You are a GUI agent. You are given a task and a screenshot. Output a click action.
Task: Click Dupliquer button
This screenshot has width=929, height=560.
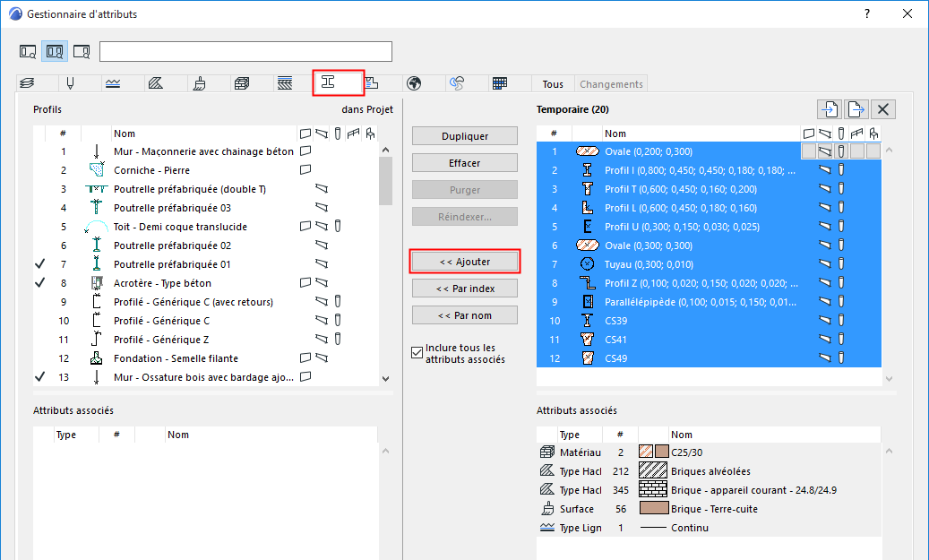pos(464,135)
